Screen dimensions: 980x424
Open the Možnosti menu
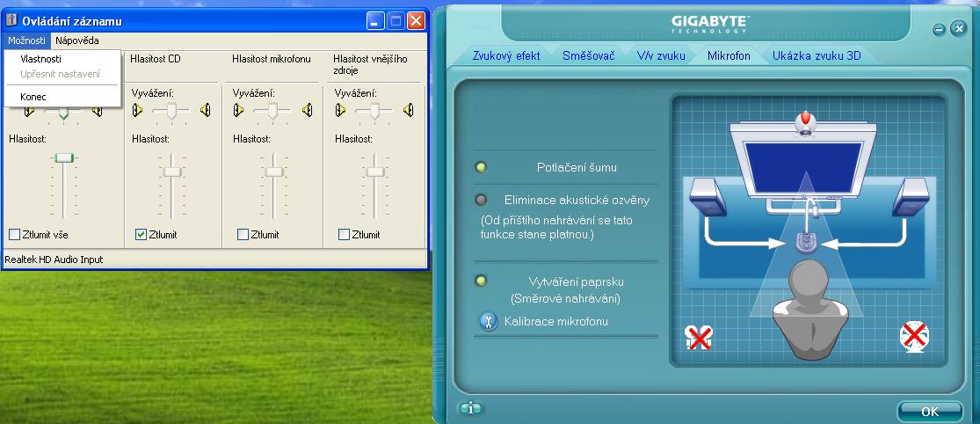(27, 40)
